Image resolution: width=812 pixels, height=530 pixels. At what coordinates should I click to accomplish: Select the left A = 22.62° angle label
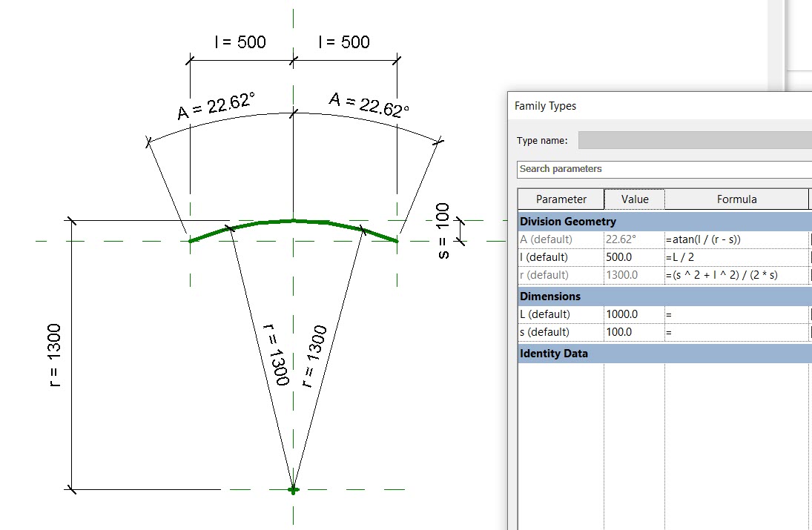click(x=216, y=105)
